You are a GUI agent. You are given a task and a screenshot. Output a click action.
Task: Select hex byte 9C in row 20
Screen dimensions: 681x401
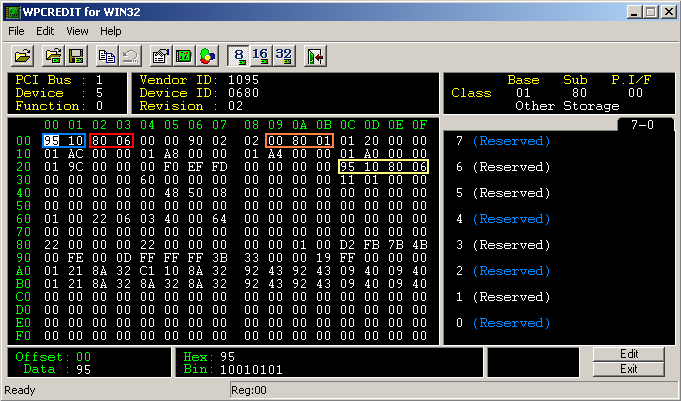tap(75, 167)
